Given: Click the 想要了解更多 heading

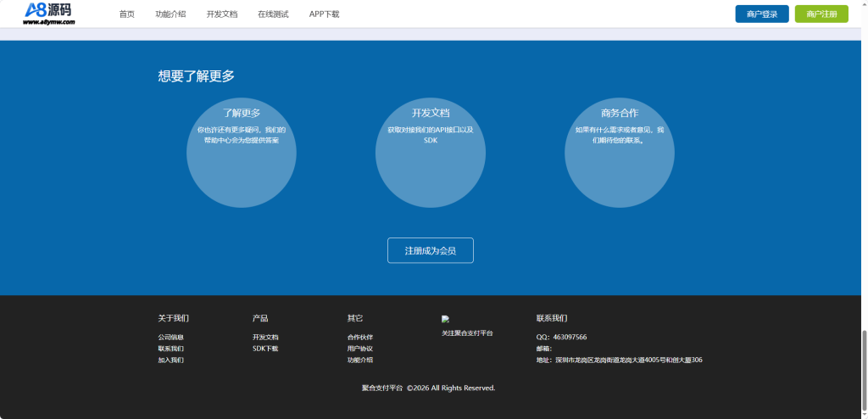Looking at the screenshot, I should click(x=196, y=76).
